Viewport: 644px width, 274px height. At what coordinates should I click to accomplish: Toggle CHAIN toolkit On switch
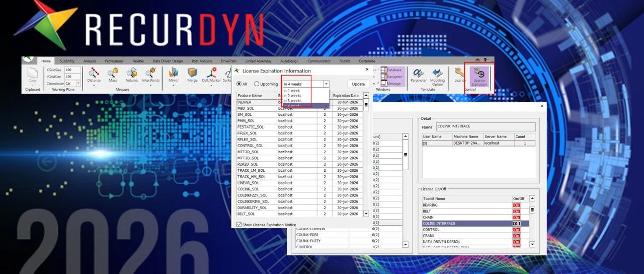[x=516, y=218]
